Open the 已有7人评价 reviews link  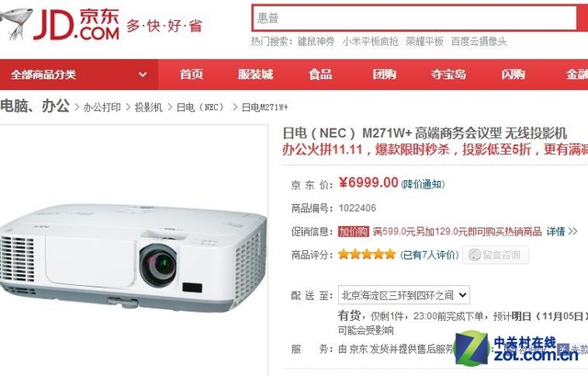(x=429, y=255)
